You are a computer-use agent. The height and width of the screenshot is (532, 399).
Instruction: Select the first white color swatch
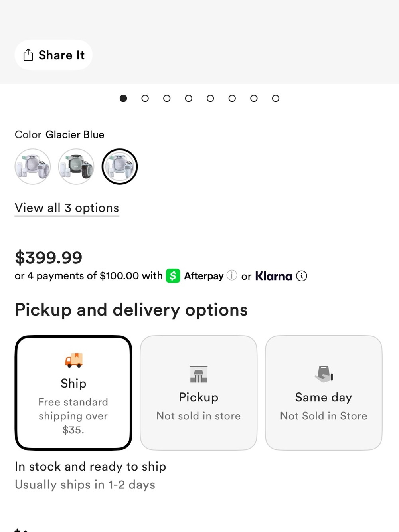click(33, 166)
